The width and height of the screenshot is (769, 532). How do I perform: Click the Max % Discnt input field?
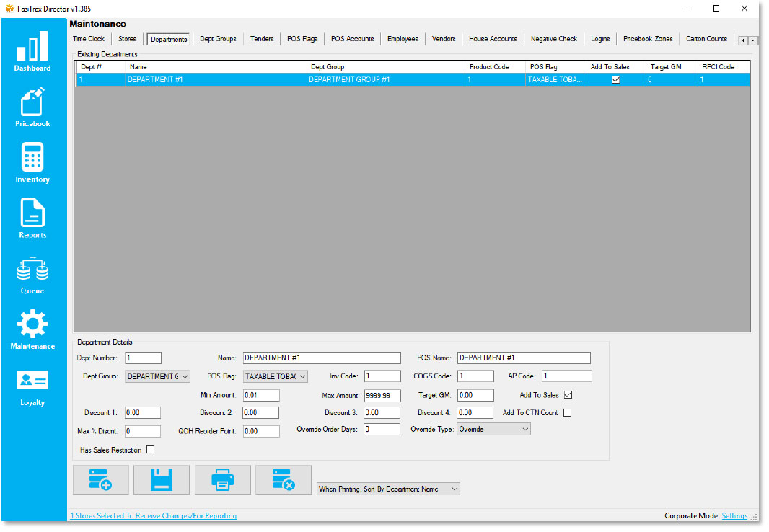[x=143, y=431]
